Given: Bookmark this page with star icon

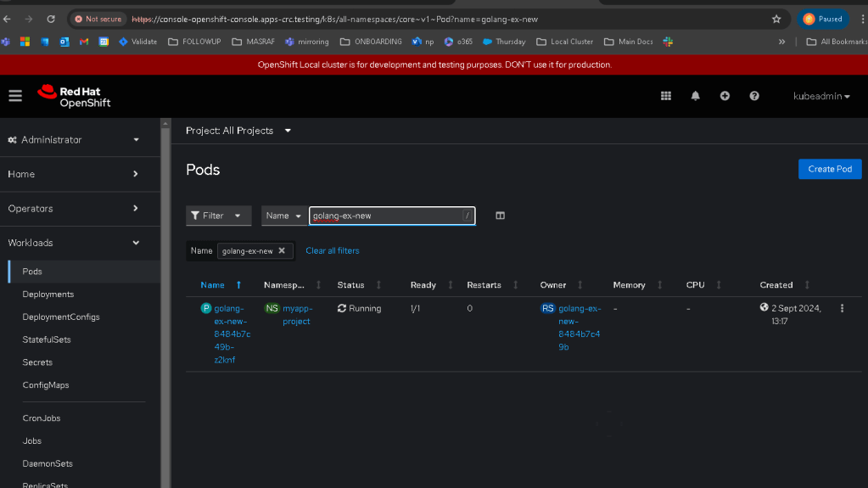Looking at the screenshot, I should click(x=776, y=19).
